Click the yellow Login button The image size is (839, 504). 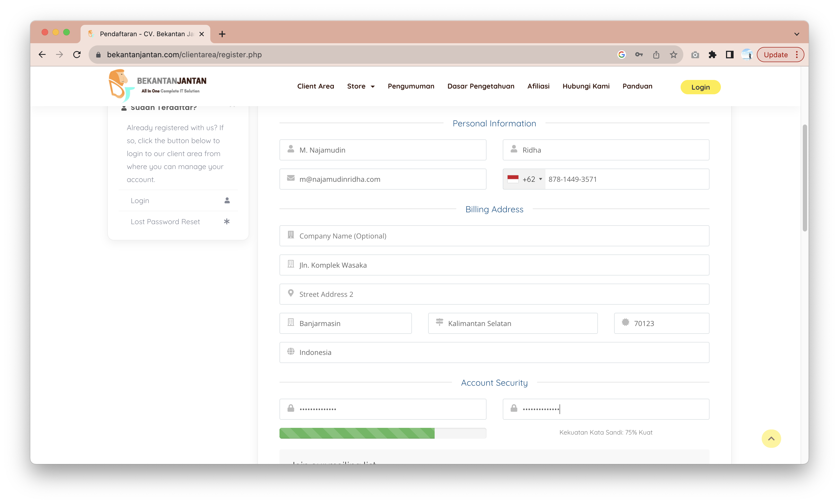700,87
